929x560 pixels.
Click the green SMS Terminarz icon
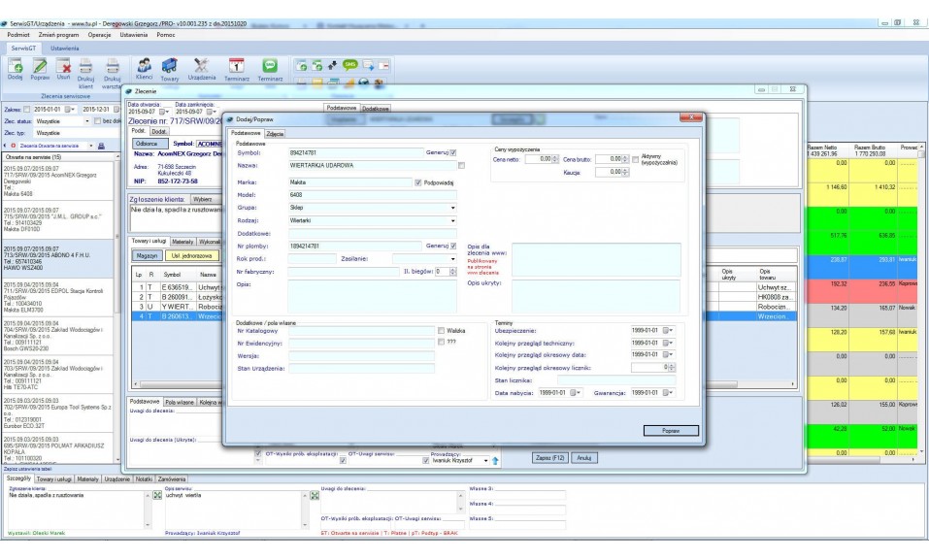[270, 66]
